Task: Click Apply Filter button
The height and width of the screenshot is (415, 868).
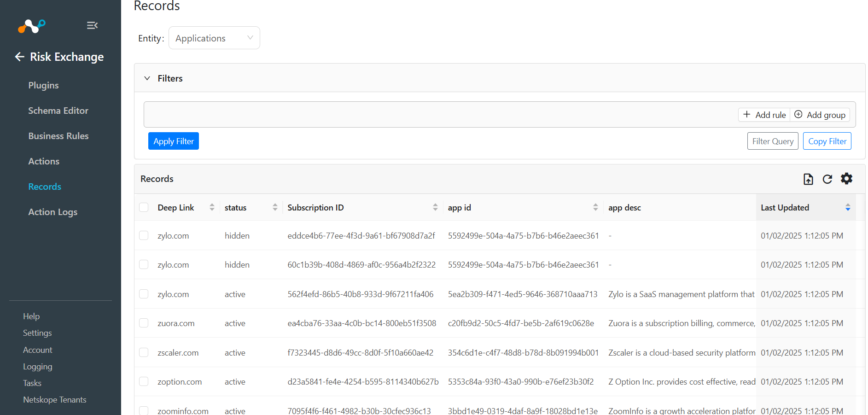Action: point(174,141)
